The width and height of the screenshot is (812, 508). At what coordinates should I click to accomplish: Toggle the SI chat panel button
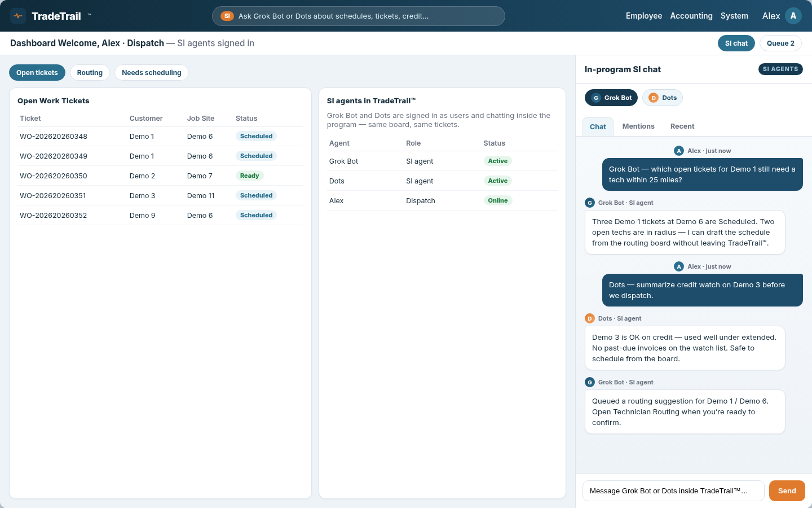coord(736,43)
